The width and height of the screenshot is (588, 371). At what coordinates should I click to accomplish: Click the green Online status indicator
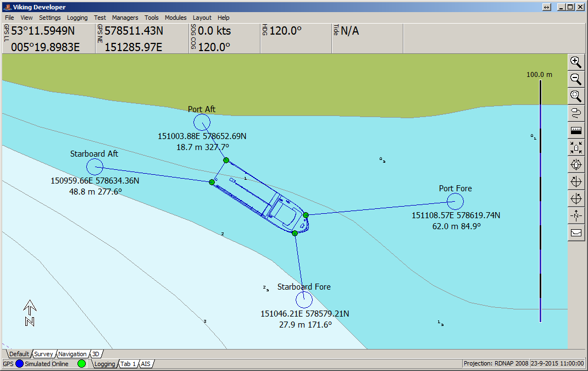81,363
